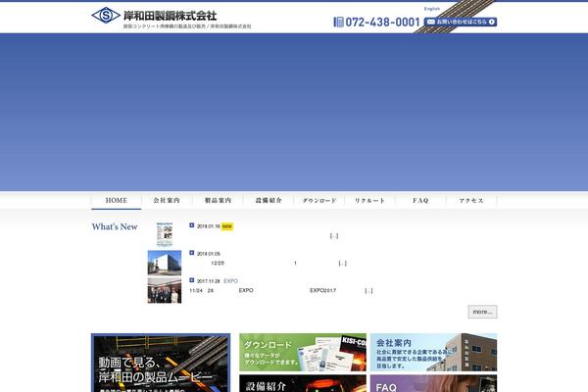This screenshot has height=392, width=588.
Task: Open the 製品案内 navigation menu item
Action: pos(218,201)
